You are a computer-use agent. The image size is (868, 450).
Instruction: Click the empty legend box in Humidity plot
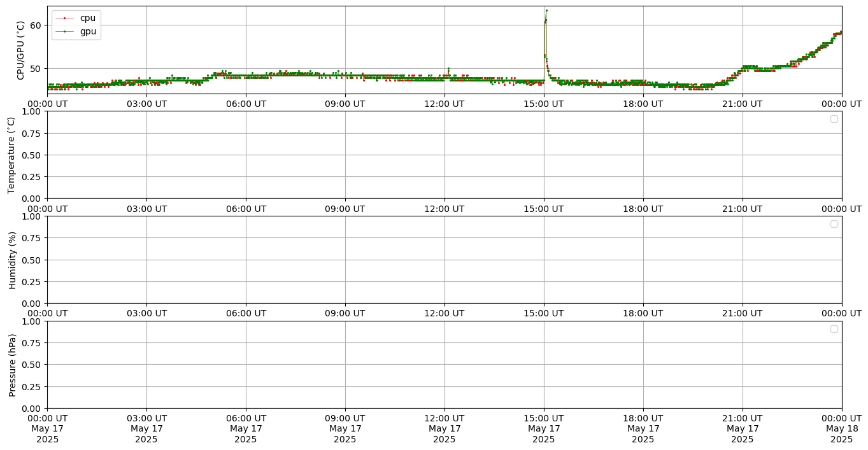834,224
